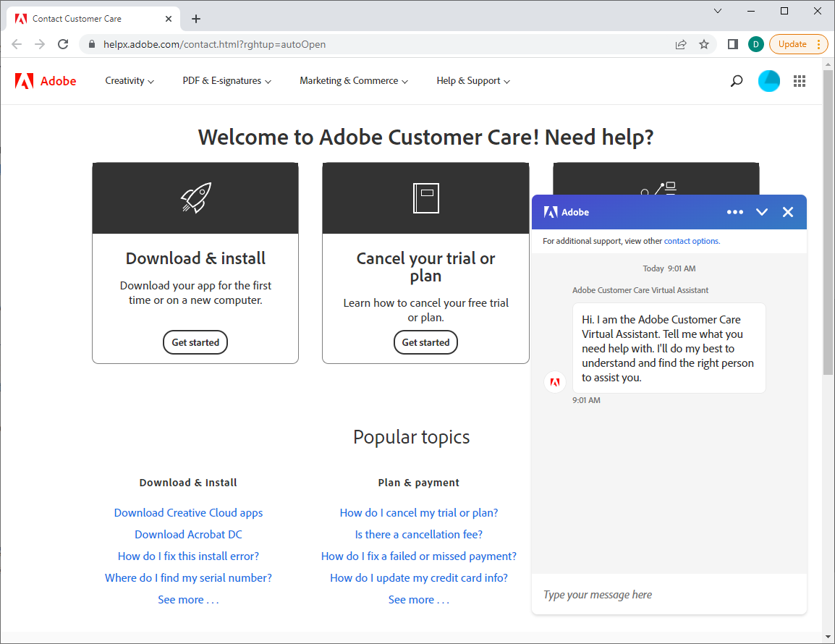835x644 pixels.
Task: Click Get started under Cancel your trial
Action: point(425,342)
